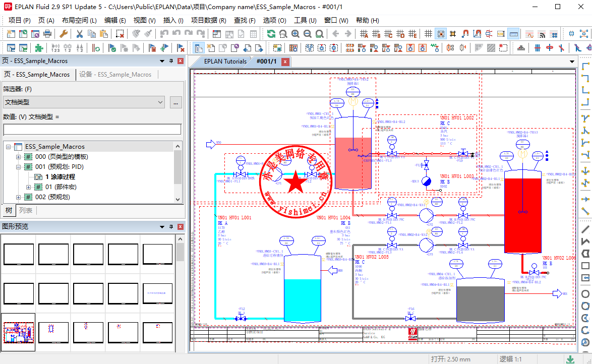The image size is (592, 364).
Task: Open settings via the wrench icon
Action: point(64,34)
